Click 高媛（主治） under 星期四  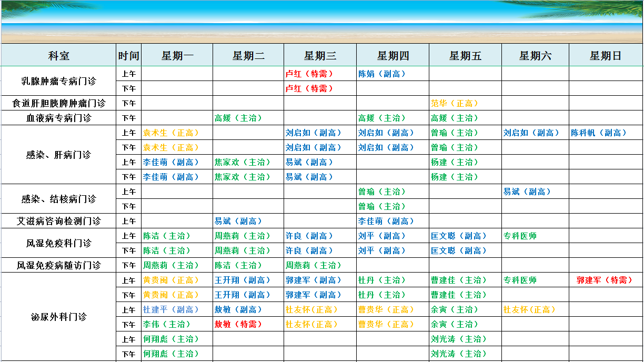(x=382, y=118)
